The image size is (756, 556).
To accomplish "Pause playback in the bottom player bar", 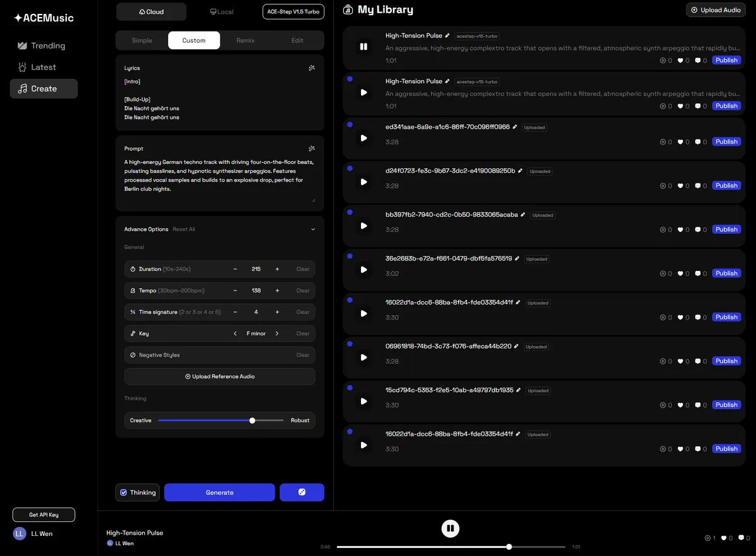I will tap(450, 528).
